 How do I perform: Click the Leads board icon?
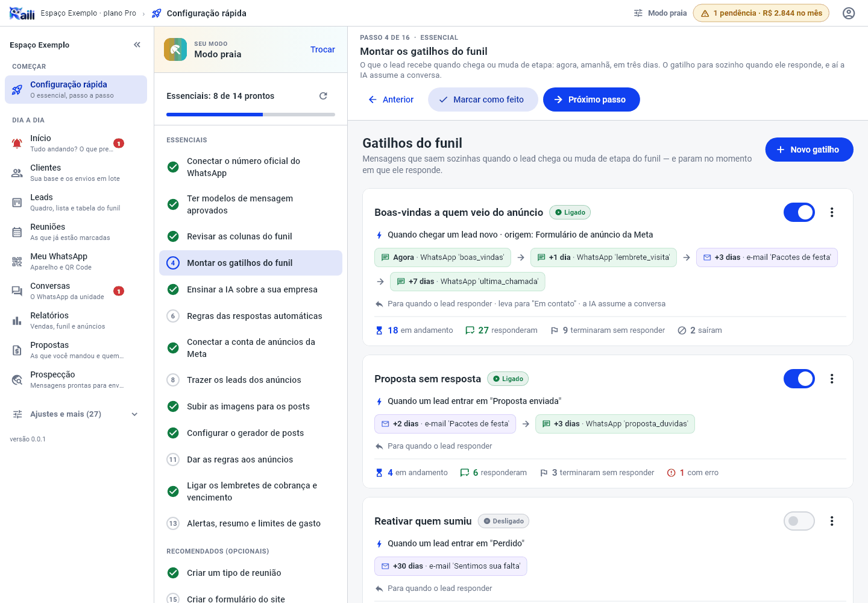(17, 203)
